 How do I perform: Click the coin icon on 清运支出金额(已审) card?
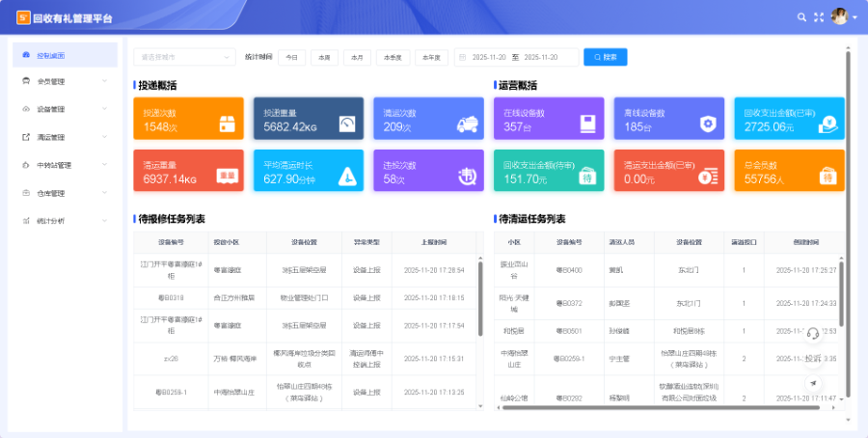[708, 177]
